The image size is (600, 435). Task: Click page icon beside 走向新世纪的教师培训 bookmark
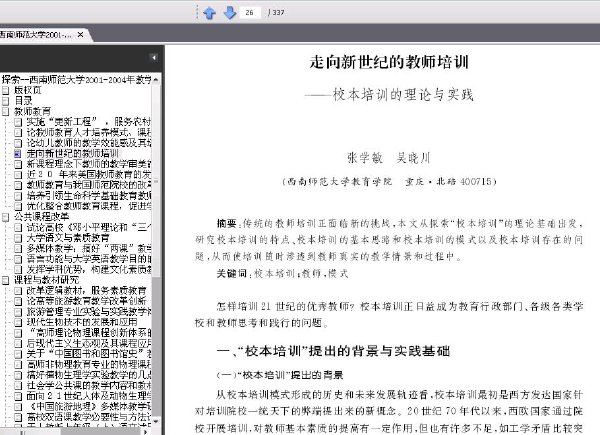click(x=18, y=154)
